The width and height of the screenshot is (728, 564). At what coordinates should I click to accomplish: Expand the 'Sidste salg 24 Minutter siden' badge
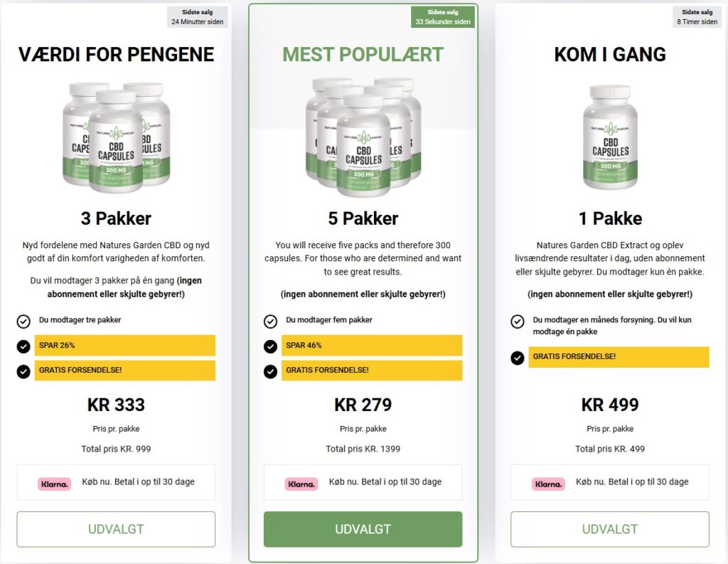pos(197,16)
